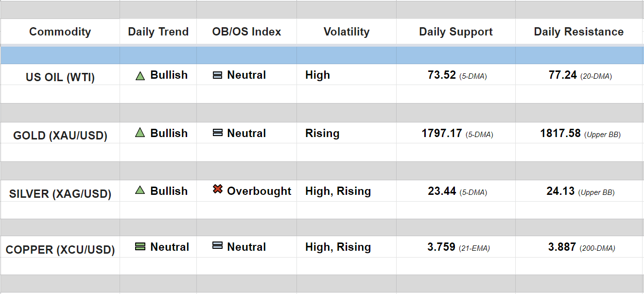Click the blue highlighted row band

[322, 55]
